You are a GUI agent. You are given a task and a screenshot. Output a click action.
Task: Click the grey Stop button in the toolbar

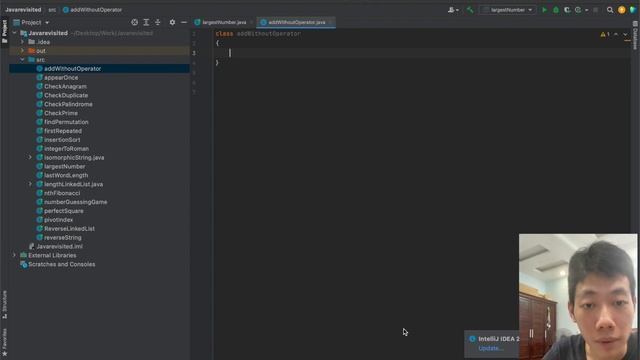[596, 10]
